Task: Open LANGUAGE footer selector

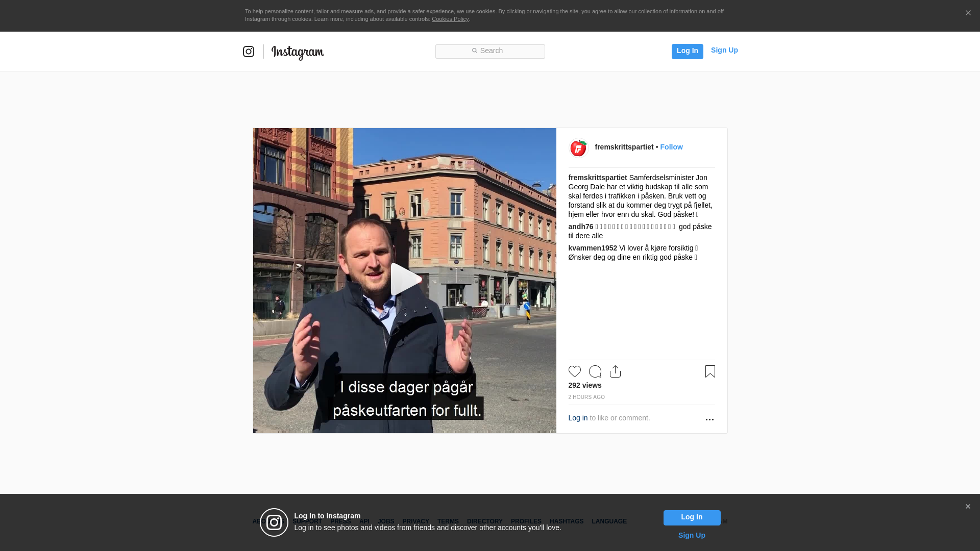Action: [x=609, y=521]
